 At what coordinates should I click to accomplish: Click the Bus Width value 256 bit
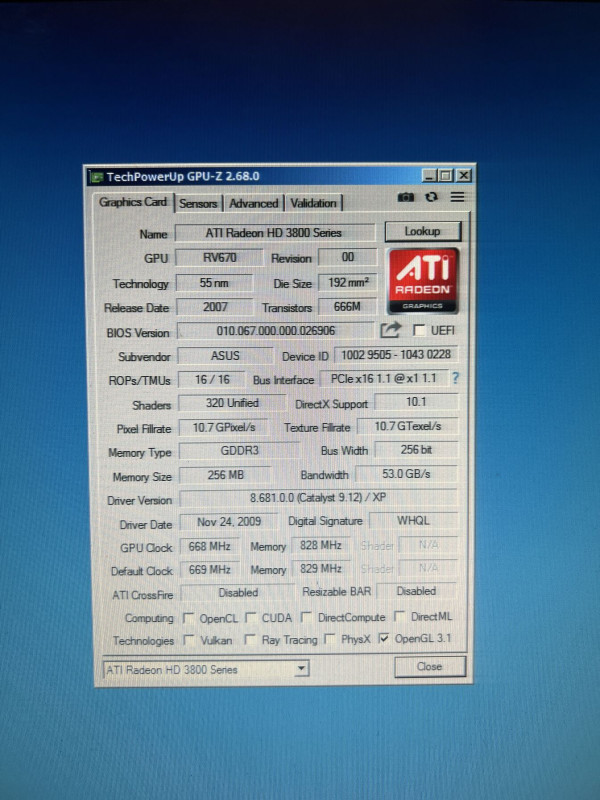point(416,449)
